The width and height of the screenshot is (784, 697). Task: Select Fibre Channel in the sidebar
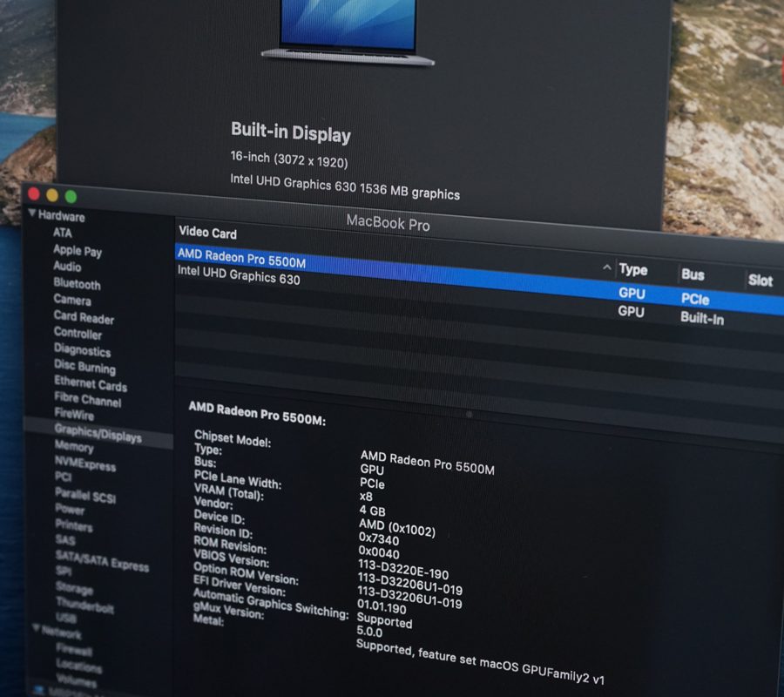coord(87,400)
